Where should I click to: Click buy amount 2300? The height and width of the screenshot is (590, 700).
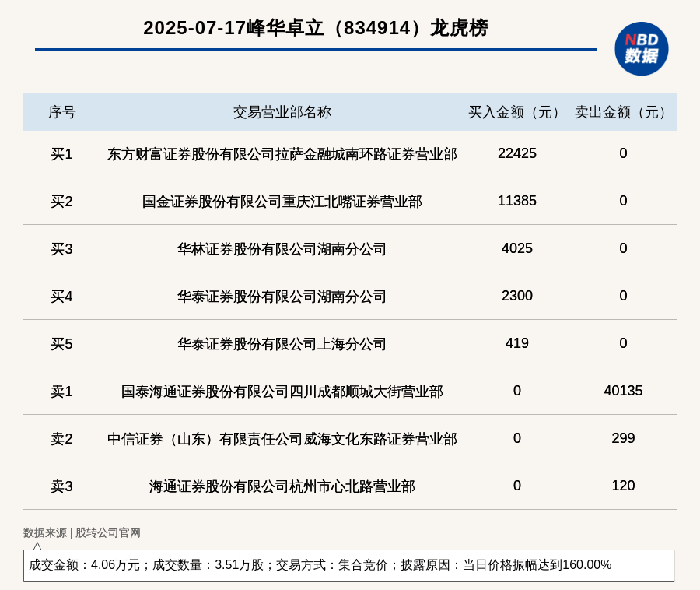tap(517, 296)
